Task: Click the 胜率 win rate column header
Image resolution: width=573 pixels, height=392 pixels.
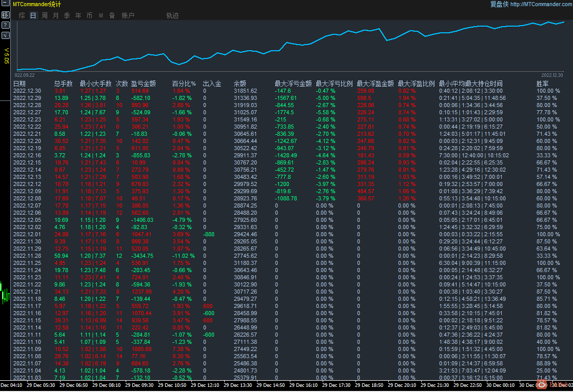Action: click(x=542, y=84)
